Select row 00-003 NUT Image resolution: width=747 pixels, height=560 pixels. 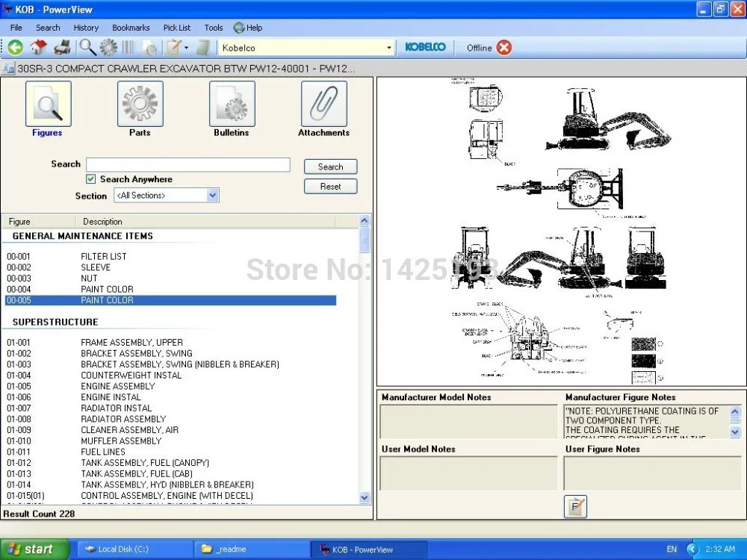pos(170,278)
